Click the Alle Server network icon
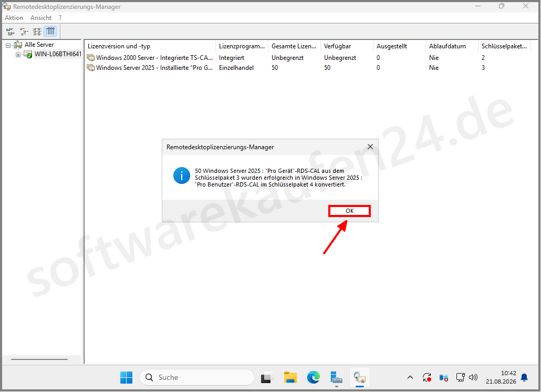The width and height of the screenshot is (541, 392). (18, 45)
